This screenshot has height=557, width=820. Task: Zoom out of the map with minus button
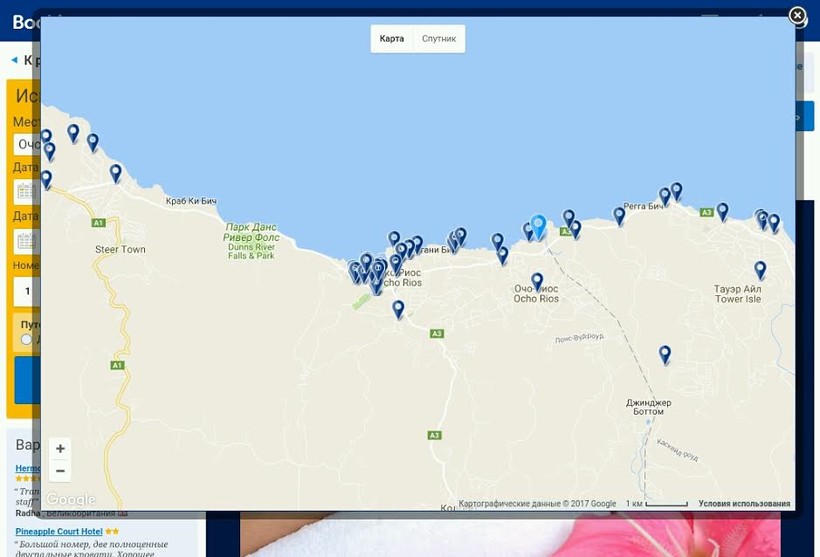60,471
